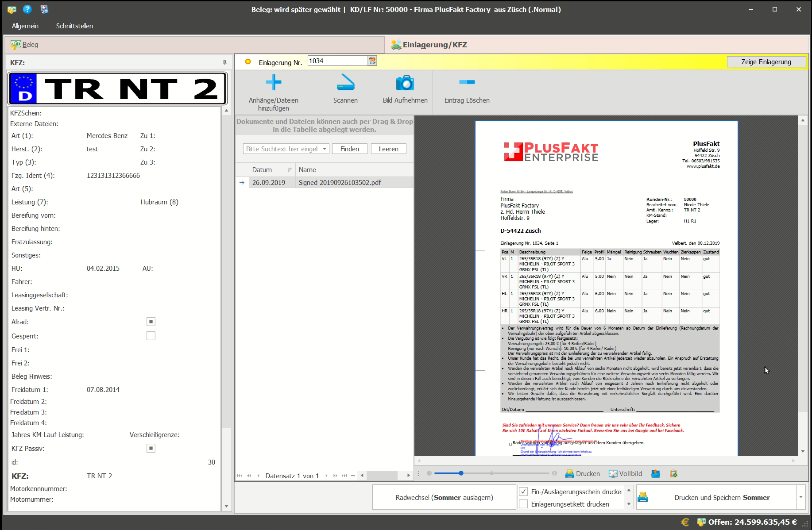Open the Schnittstellen menu
This screenshot has height=530, width=812.
(74, 26)
